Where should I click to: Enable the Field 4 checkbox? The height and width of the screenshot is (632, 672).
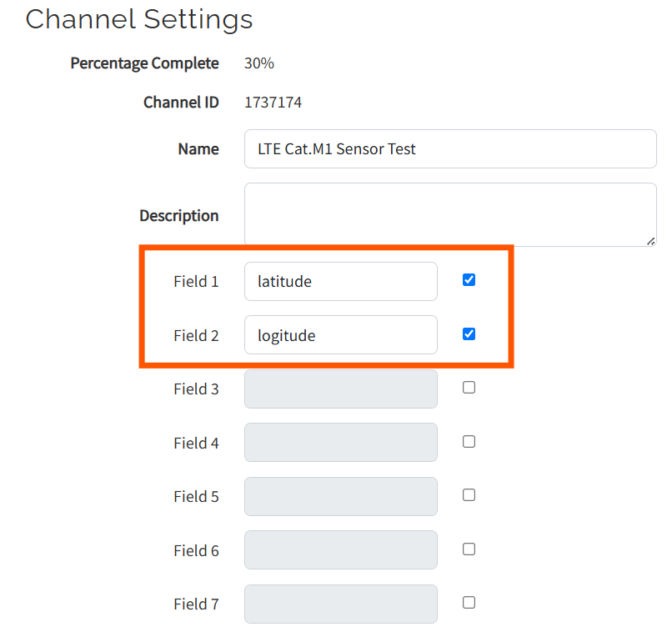pos(469,441)
